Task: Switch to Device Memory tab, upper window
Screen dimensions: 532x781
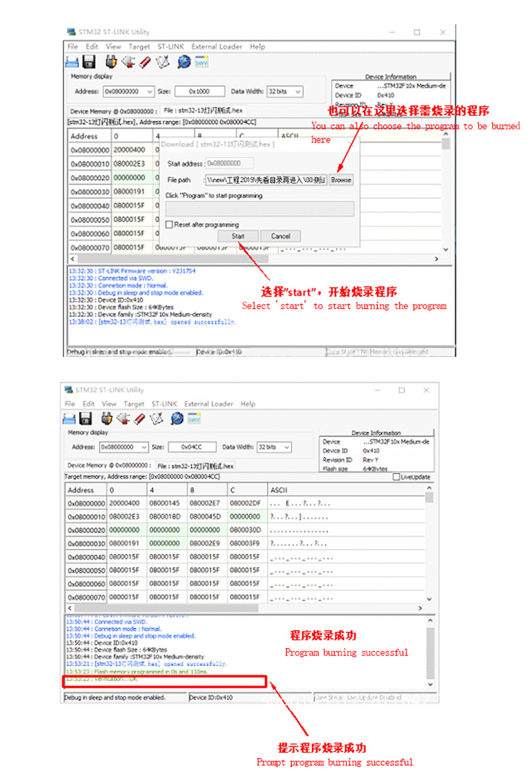Action: 112,111
